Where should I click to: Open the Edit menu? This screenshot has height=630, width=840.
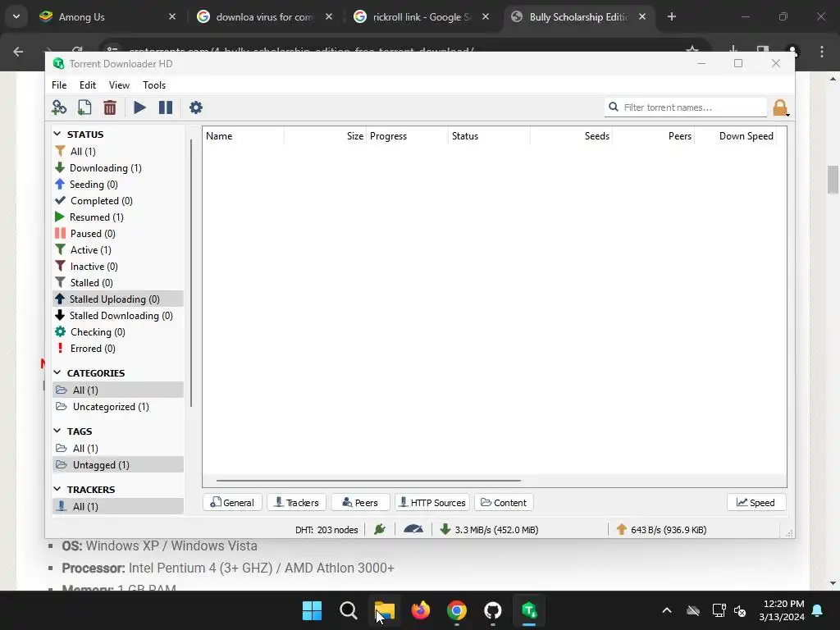click(x=87, y=85)
